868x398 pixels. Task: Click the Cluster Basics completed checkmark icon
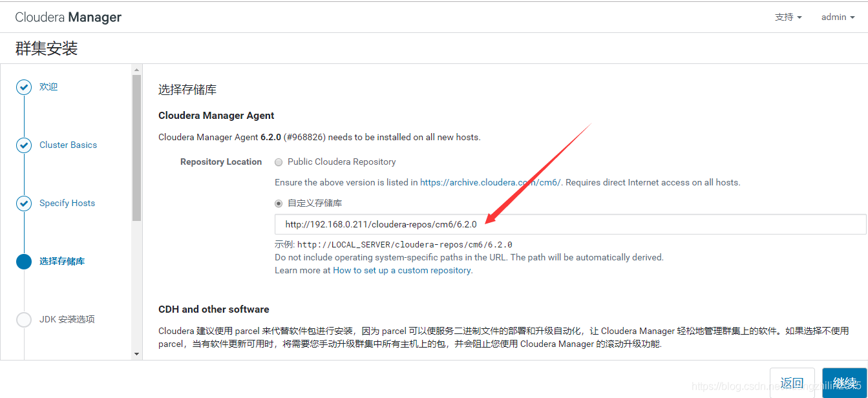point(24,145)
